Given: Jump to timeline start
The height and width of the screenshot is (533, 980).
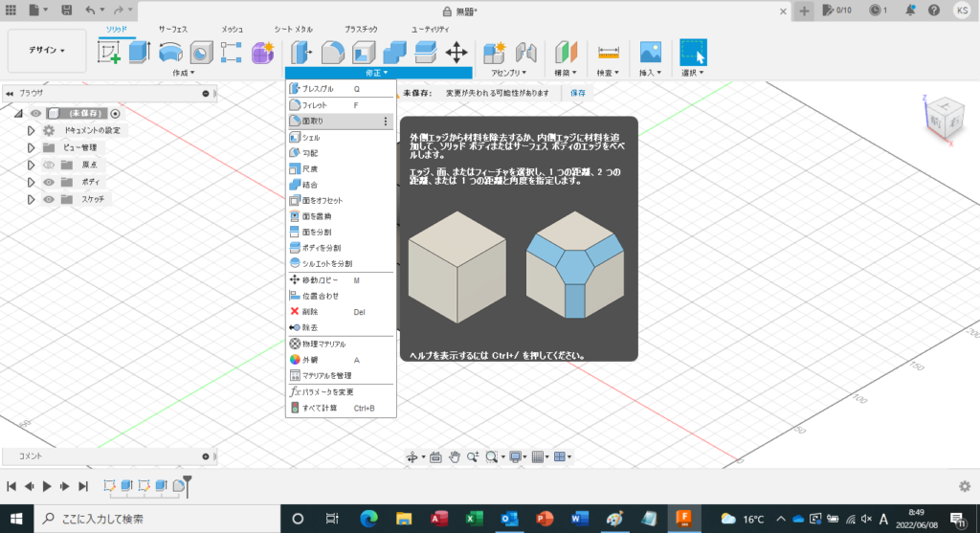Looking at the screenshot, I should (x=11, y=486).
